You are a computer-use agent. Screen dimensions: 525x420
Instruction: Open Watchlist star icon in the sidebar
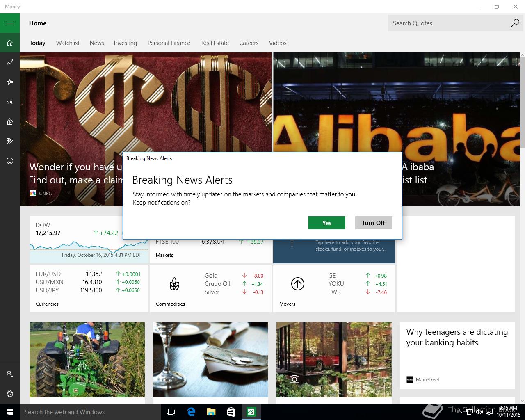pyautogui.click(x=10, y=82)
